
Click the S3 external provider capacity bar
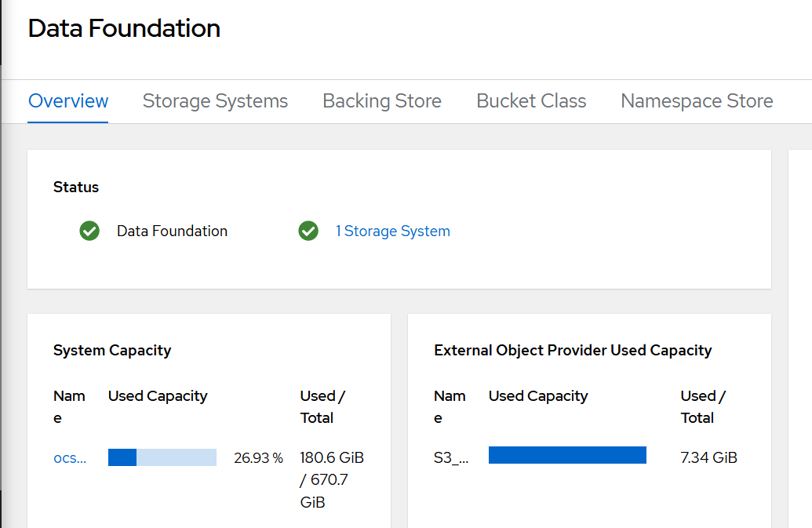point(567,455)
